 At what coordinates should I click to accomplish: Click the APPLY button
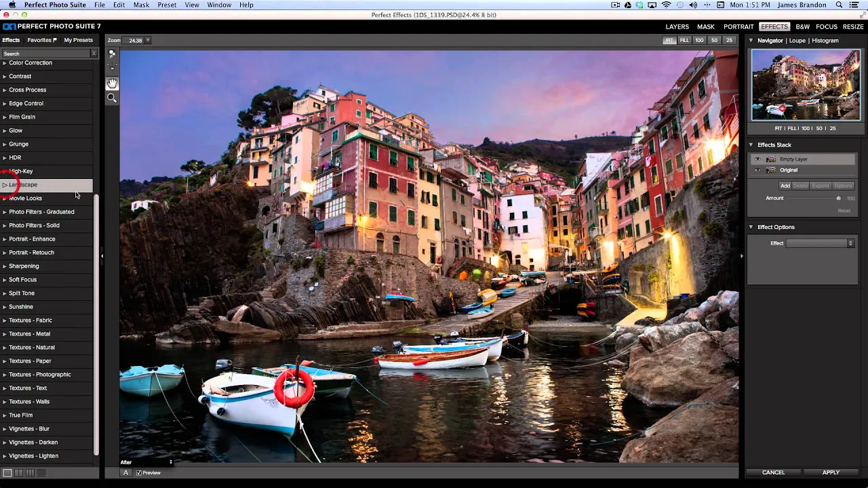831,472
